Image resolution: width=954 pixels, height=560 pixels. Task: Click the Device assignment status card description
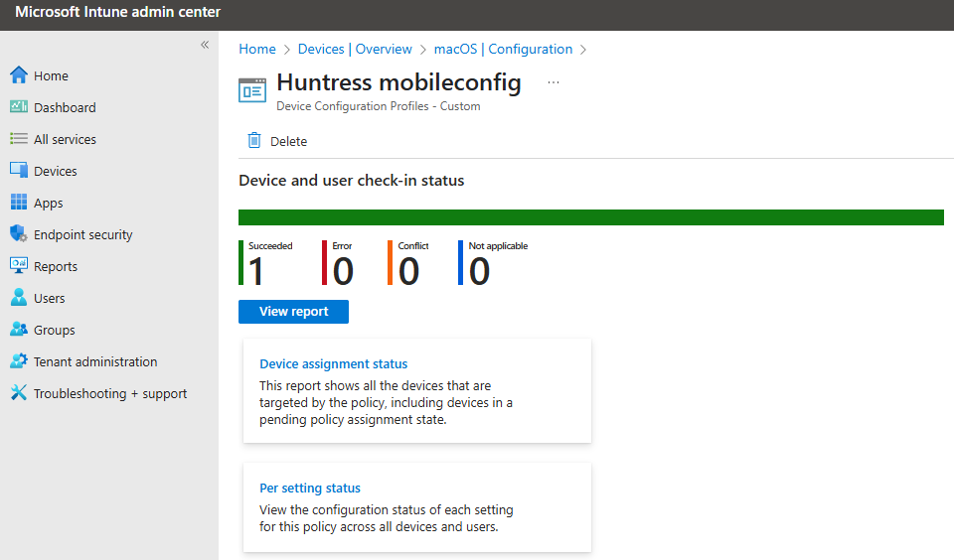(x=386, y=402)
